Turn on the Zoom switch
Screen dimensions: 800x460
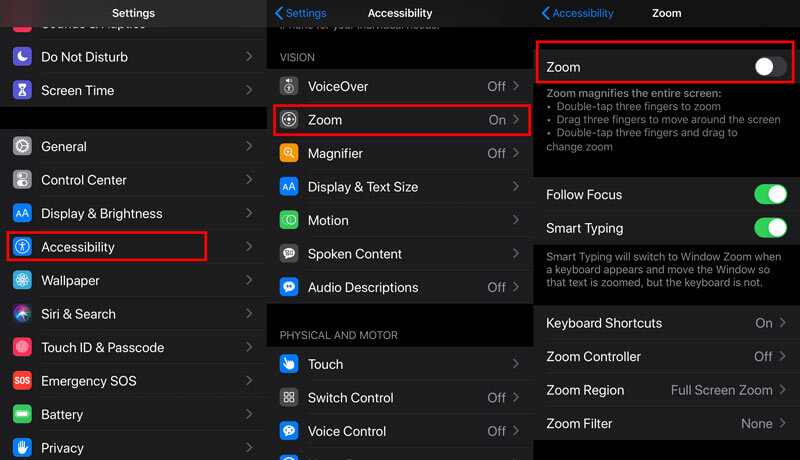click(770, 67)
